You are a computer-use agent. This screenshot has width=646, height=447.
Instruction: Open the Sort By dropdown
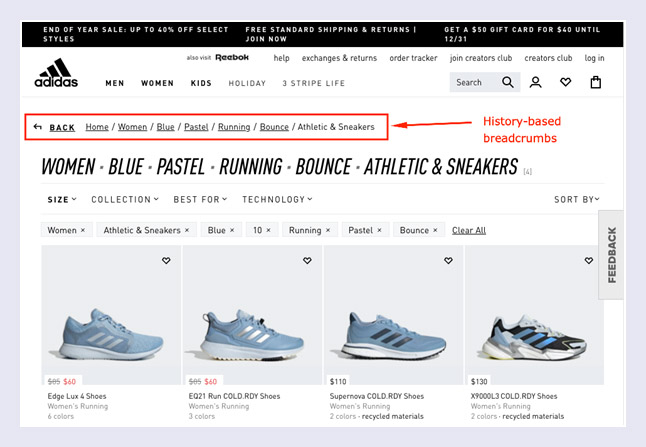[579, 200]
